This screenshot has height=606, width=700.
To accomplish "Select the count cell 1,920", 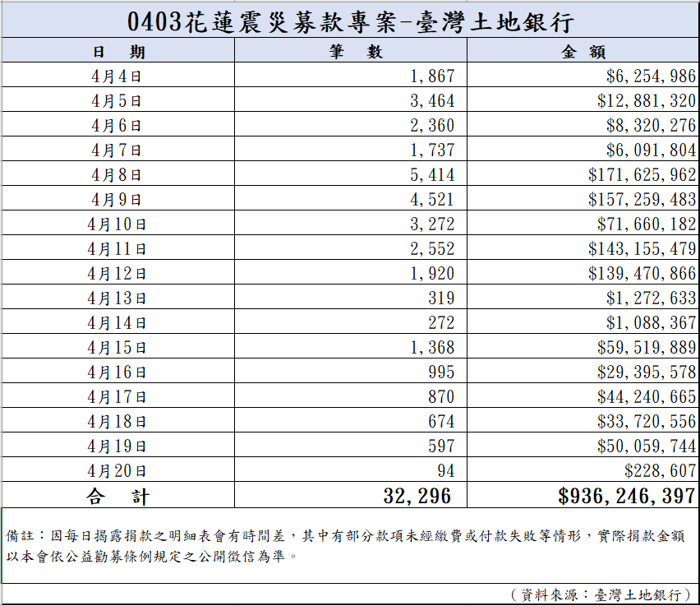I will pos(351,271).
